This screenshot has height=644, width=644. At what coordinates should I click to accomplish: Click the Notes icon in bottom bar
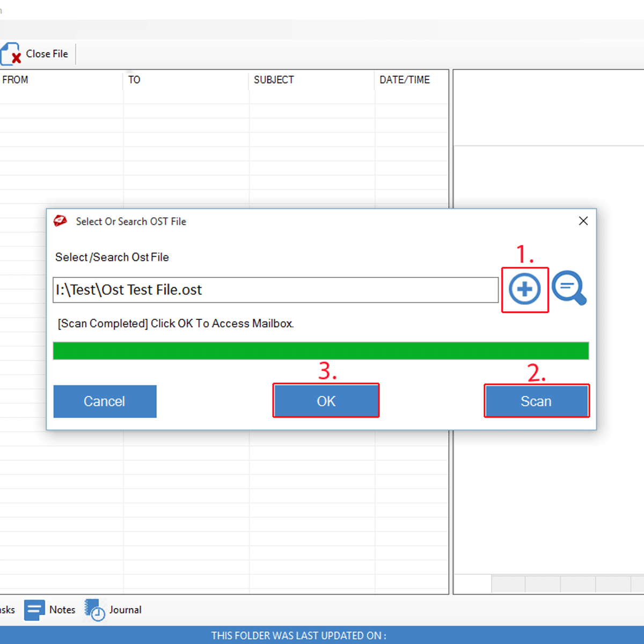click(x=34, y=610)
